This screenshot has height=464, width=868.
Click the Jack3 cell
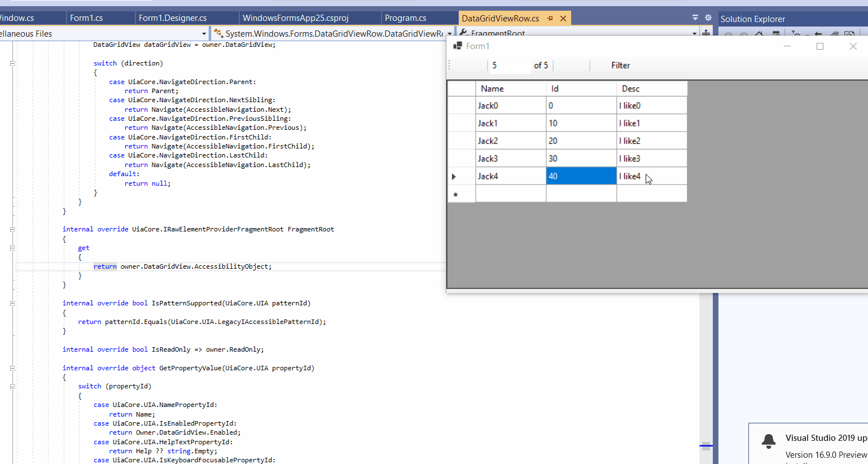tap(511, 159)
